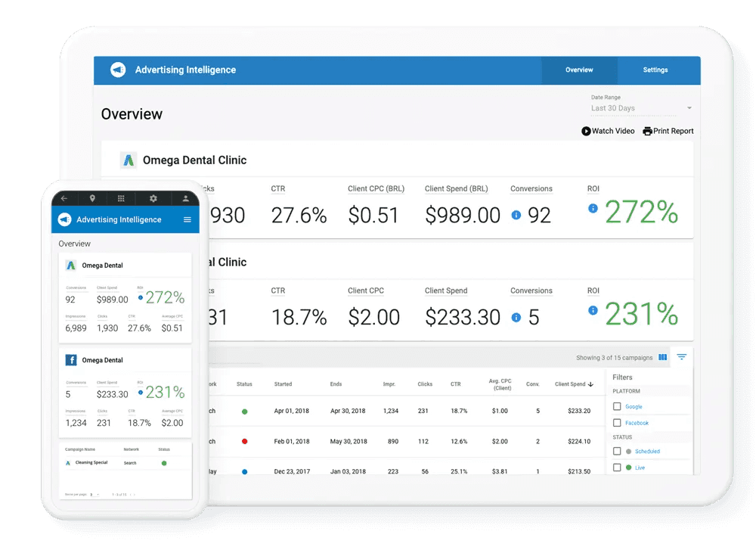Click the Print Report button
The image size is (756, 556).
(x=668, y=131)
